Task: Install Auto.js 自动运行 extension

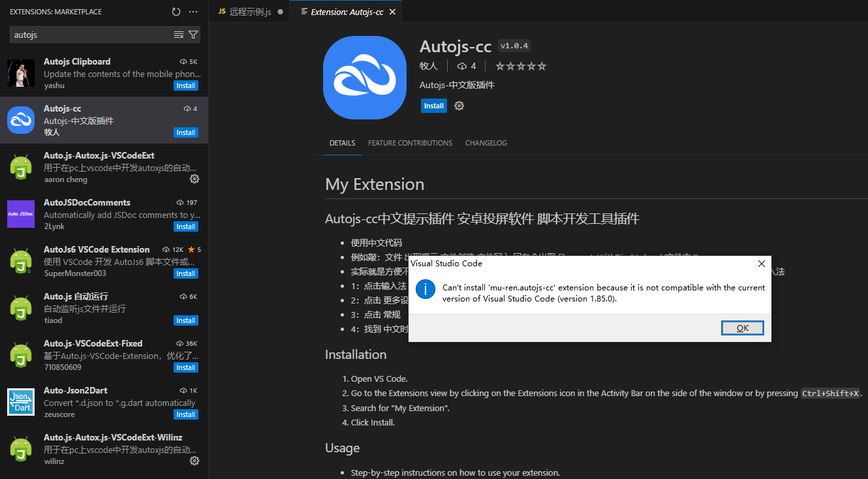Action: [186, 320]
